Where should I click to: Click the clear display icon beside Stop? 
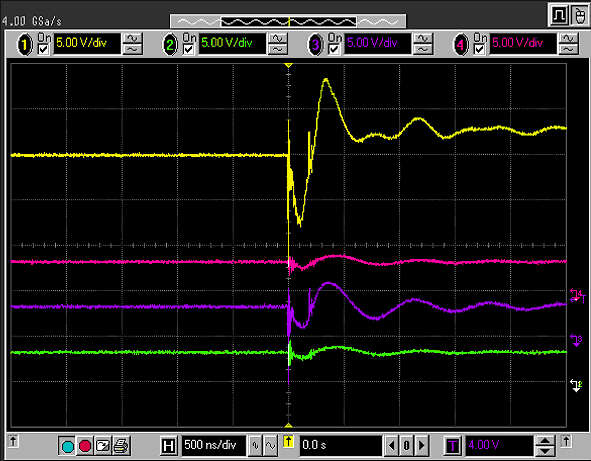[103, 446]
